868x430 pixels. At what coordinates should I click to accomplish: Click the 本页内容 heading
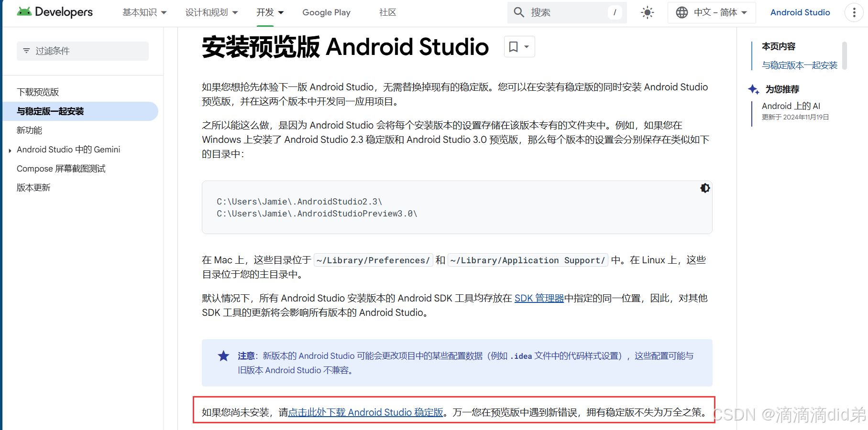tap(778, 46)
